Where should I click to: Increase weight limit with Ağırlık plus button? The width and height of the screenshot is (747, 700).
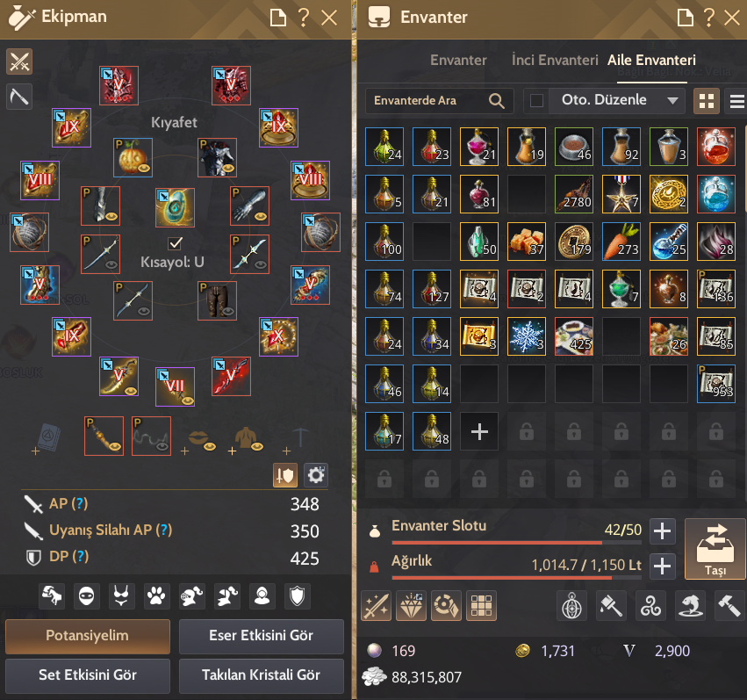tap(662, 566)
